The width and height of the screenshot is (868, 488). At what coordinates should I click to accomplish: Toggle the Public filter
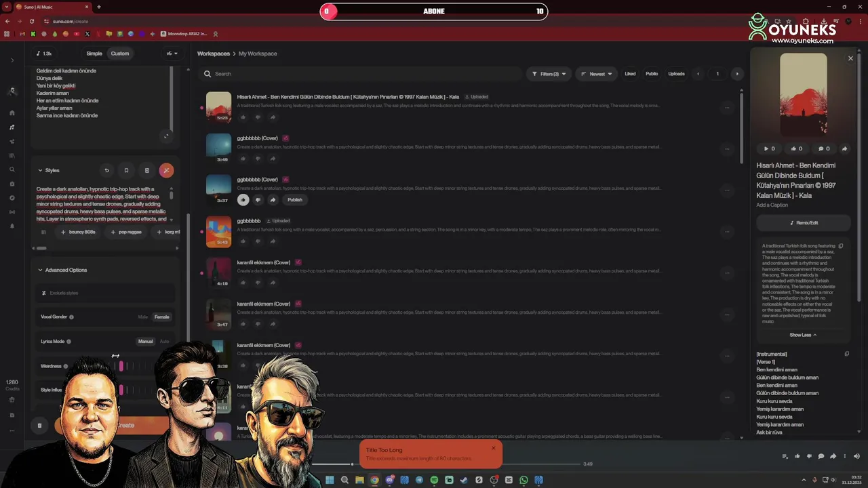tap(652, 74)
